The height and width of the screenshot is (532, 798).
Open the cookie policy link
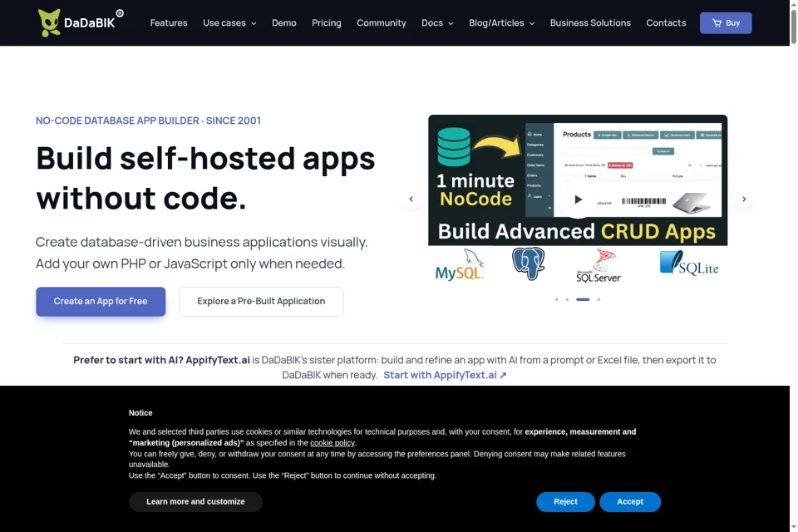coord(332,443)
